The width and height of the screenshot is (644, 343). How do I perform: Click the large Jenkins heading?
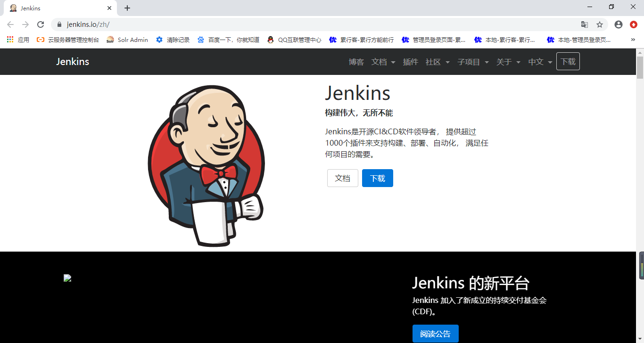click(x=358, y=93)
